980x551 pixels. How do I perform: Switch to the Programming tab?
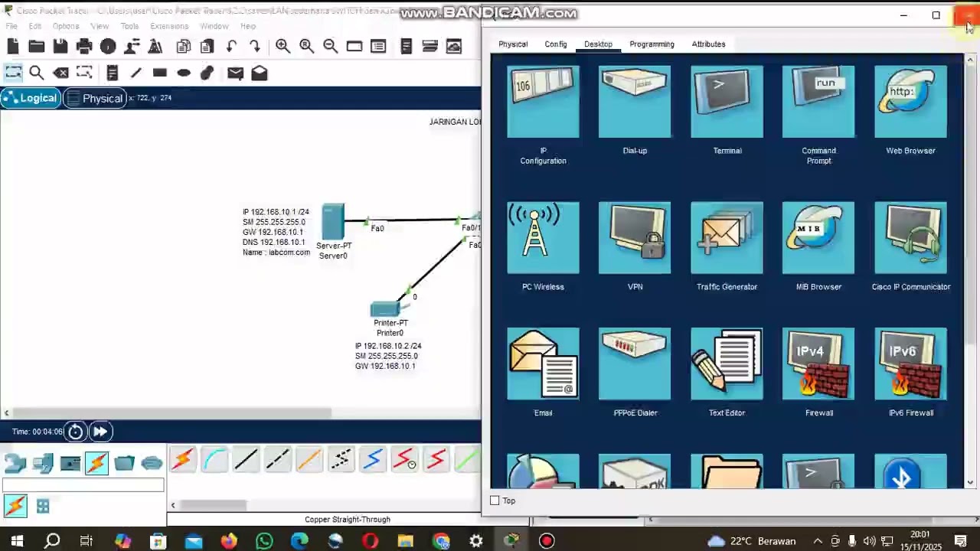652,44
